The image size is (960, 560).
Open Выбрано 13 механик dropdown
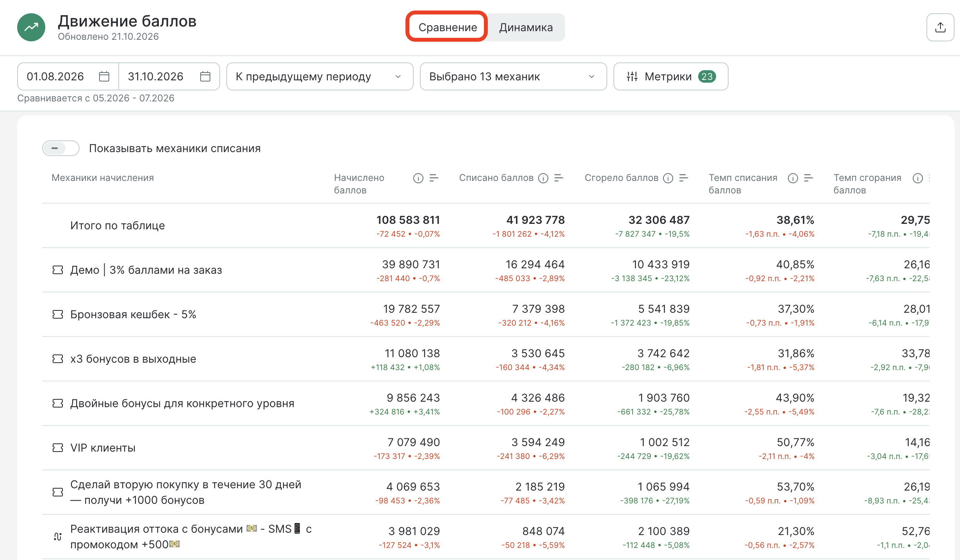point(513,76)
